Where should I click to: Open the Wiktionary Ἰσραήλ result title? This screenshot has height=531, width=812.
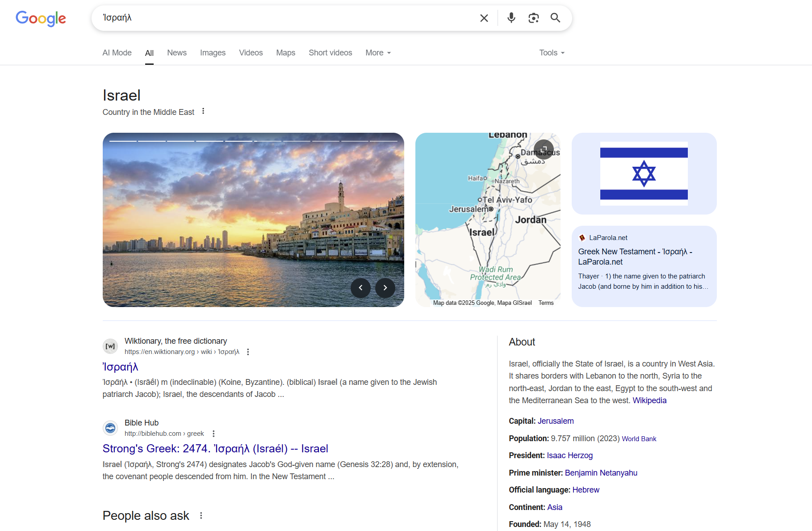tap(121, 367)
